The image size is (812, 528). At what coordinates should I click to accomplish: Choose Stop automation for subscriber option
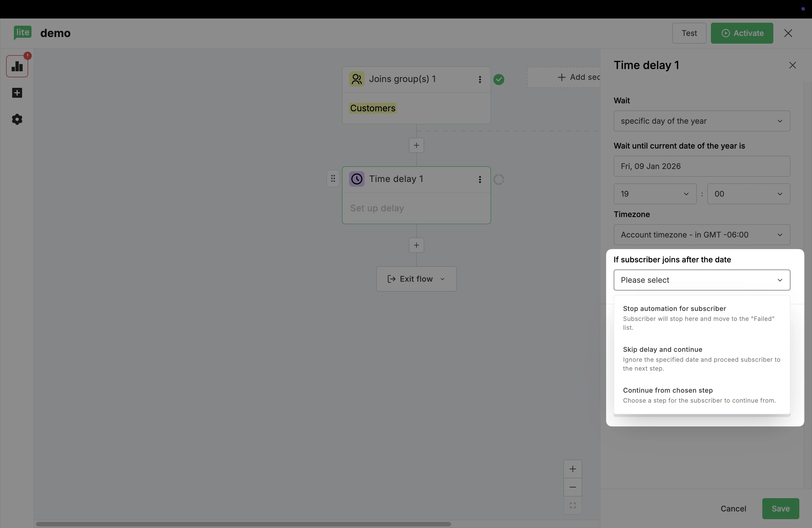click(x=702, y=317)
